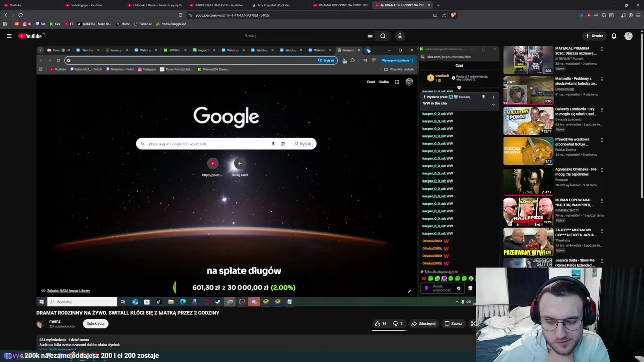This screenshot has height=362, width=644.
Task: Open options for MURAN ODPOWIADA video
Action: pos(602,201)
